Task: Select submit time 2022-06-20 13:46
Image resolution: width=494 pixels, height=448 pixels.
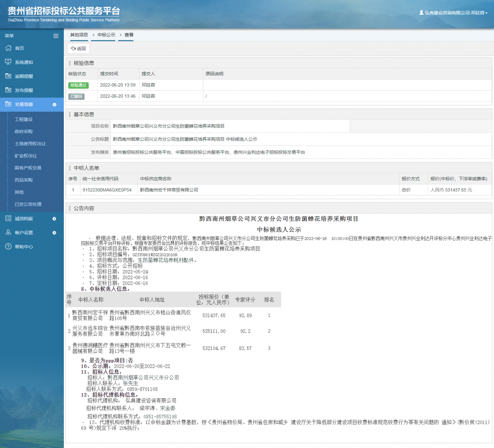Action: point(118,96)
